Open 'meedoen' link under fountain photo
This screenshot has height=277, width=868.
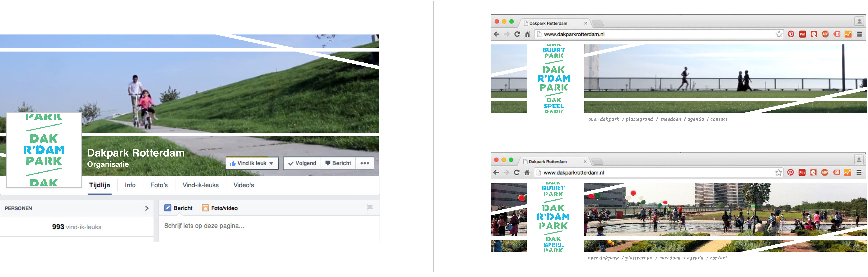(x=670, y=258)
